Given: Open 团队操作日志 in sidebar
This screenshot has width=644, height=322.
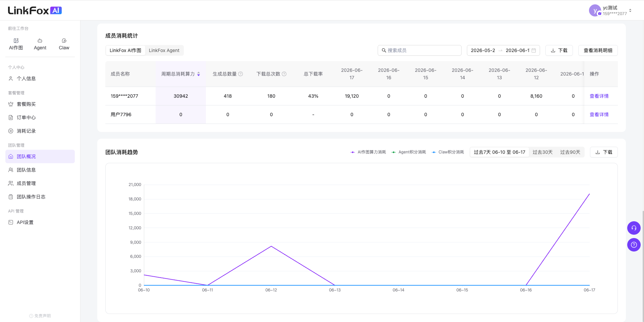Looking at the screenshot, I should (x=40, y=197).
